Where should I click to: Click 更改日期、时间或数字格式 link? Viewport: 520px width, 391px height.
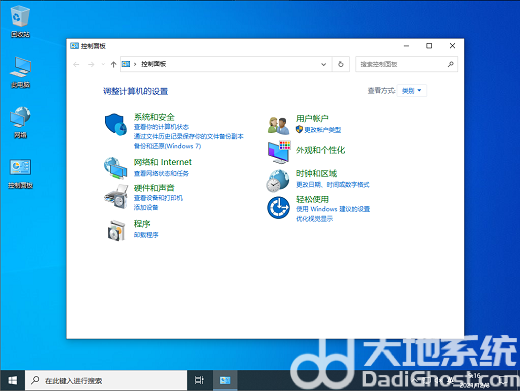333,185
